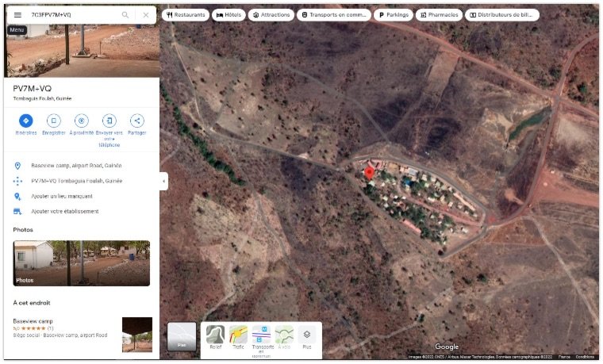Click the PV7M+VQ place title

pos(33,89)
